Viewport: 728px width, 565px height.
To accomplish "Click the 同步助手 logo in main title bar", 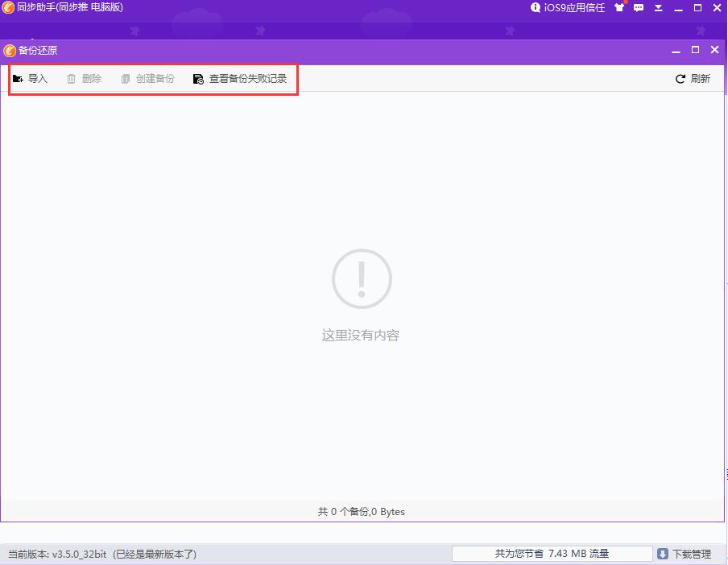I will click(8, 7).
